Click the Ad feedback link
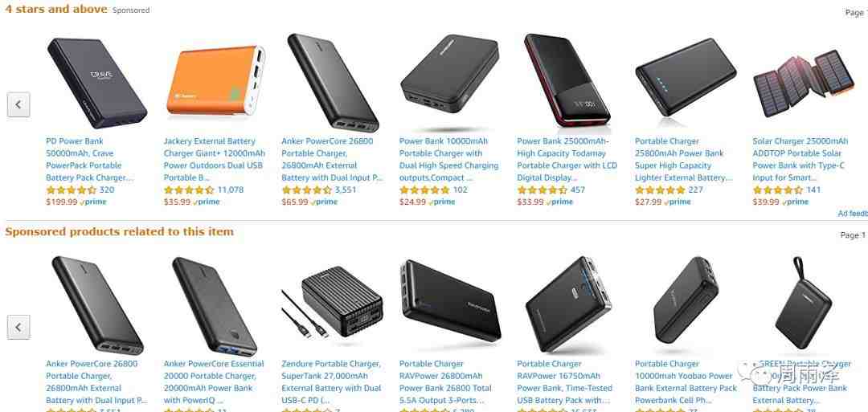Image resolution: width=868 pixels, height=412 pixels. coord(853,214)
